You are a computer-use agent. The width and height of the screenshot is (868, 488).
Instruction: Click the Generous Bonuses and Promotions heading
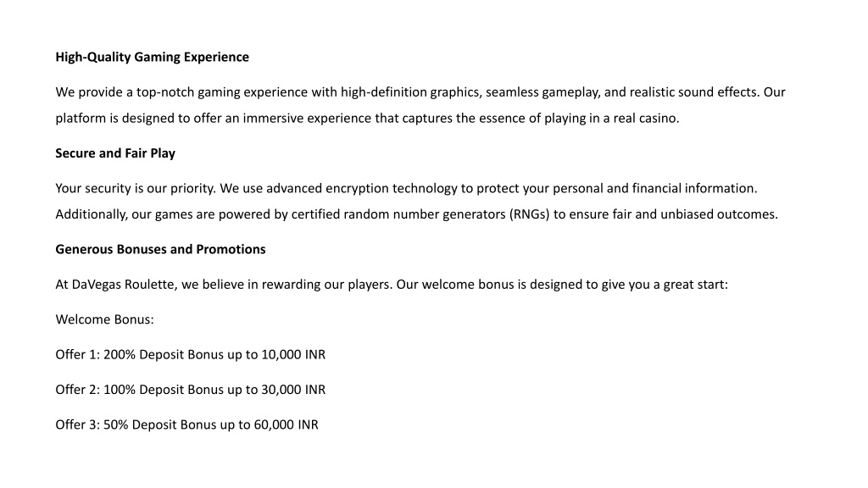coord(160,250)
